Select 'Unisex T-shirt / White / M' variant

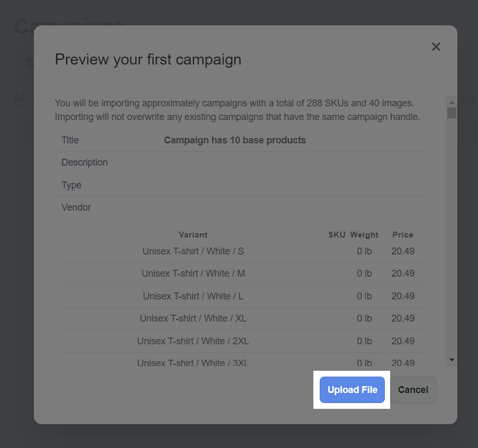pos(193,273)
